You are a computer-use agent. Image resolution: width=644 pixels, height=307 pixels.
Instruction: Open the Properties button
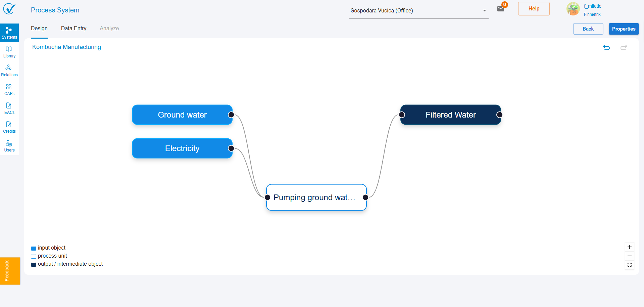624,29
